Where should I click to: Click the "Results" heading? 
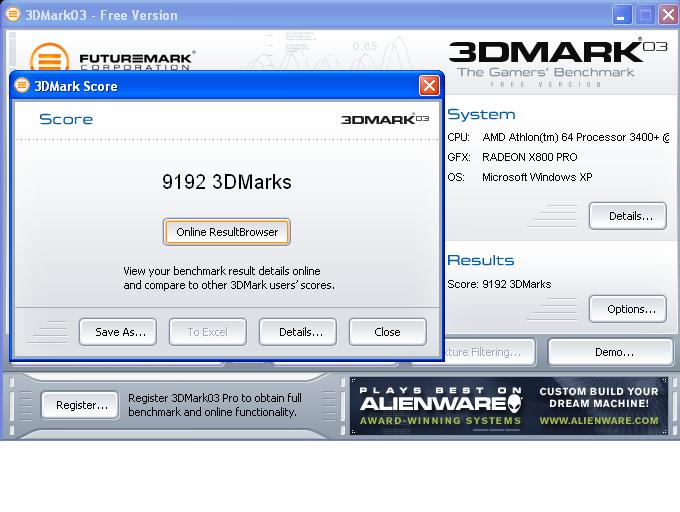pyautogui.click(x=481, y=260)
